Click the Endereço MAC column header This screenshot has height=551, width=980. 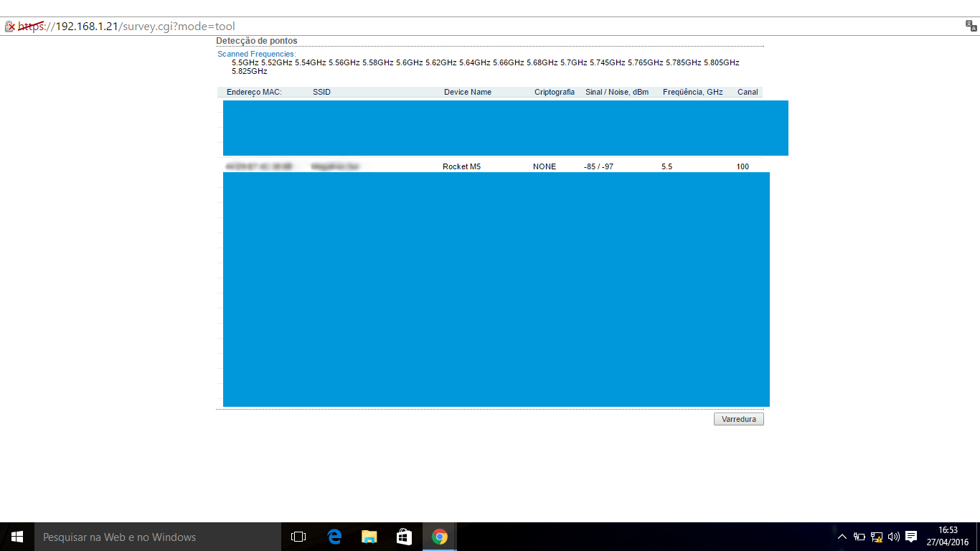point(254,92)
